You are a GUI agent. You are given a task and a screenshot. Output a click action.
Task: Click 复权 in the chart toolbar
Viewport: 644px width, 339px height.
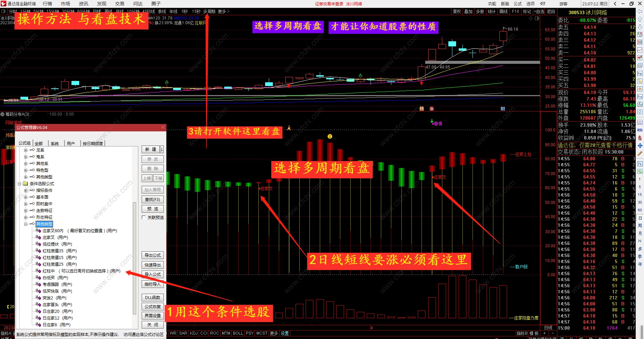click(x=457, y=11)
